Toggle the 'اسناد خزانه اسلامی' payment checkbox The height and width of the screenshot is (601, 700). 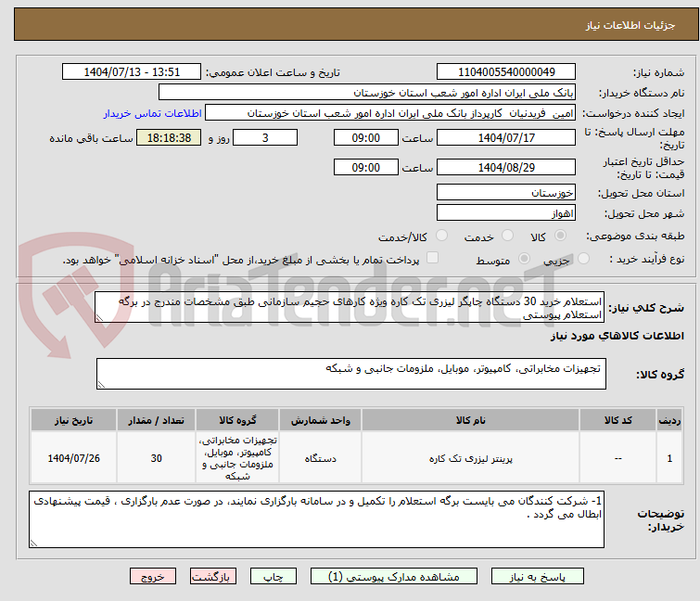pyautogui.click(x=432, y=260)
